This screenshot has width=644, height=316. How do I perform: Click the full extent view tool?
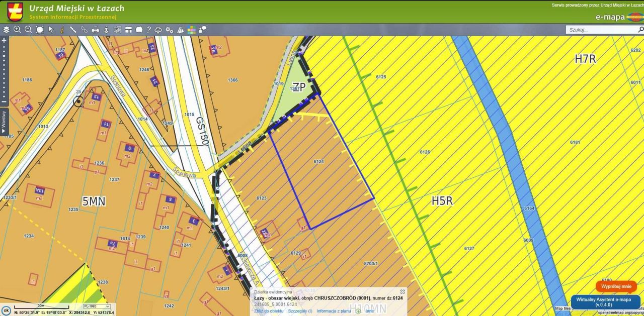(40, 30)
